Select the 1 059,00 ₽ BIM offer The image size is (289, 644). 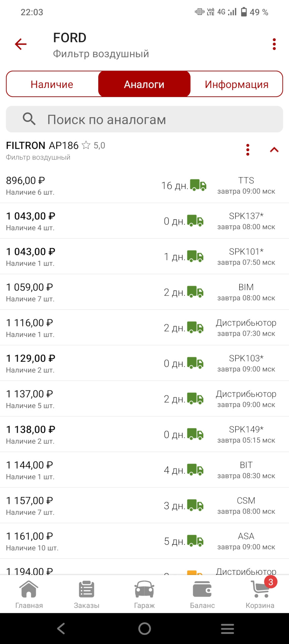pyautogui.click(x=144, y=292)
